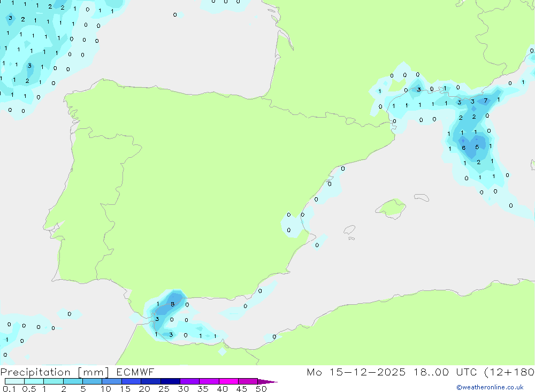This screenshot has width=535, height=392.
Task: Click the 'ECMWF' model label
Action: 135,372
